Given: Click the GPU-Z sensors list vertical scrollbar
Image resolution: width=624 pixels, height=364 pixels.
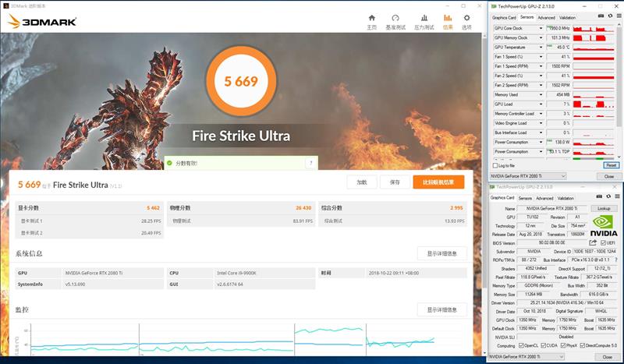Looking at the screenshot, I should (x=619, y=76).
